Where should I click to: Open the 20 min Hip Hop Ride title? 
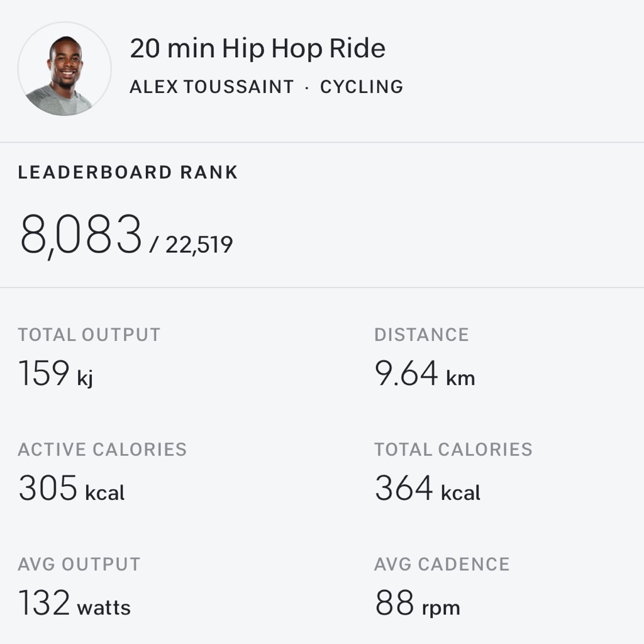(x=257, y=49)
